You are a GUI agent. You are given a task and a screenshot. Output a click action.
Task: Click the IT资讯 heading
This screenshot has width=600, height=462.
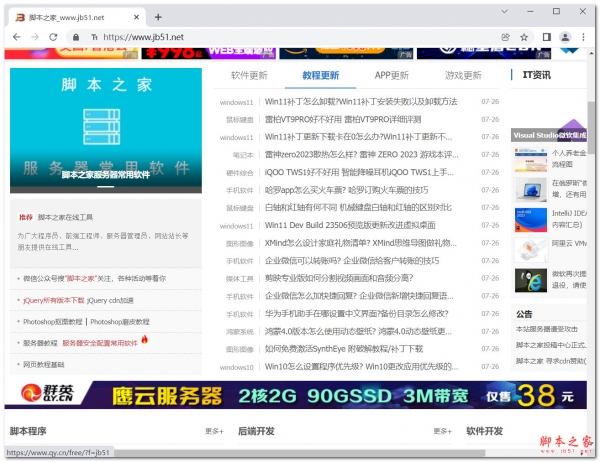(x=536, y=75)
